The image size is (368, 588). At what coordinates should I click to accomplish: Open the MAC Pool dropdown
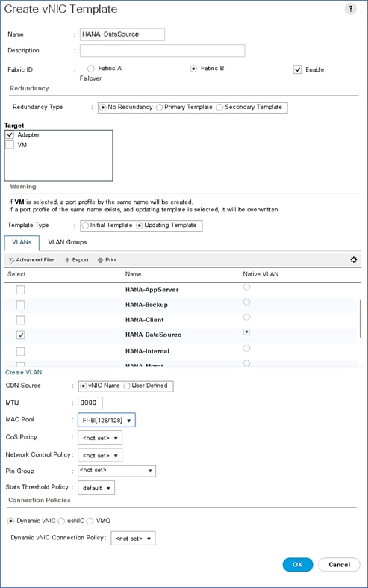click(x=107, y=421)
